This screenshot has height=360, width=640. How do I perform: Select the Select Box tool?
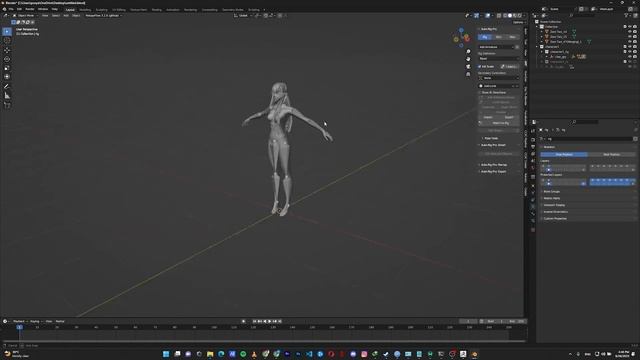(x=7, y=31)
